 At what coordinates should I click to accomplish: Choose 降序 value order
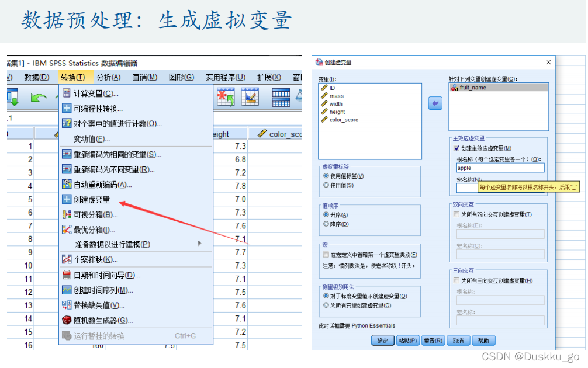[326, 224]
